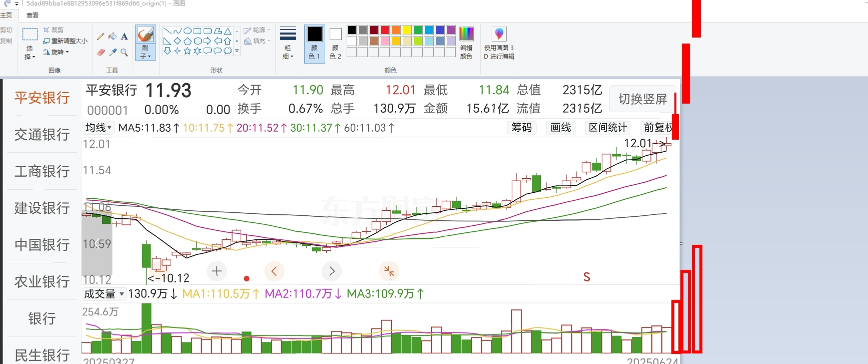Open Edit with Paint 3D
The width and height of the screenshot is (868, 364).
[499, 43]
